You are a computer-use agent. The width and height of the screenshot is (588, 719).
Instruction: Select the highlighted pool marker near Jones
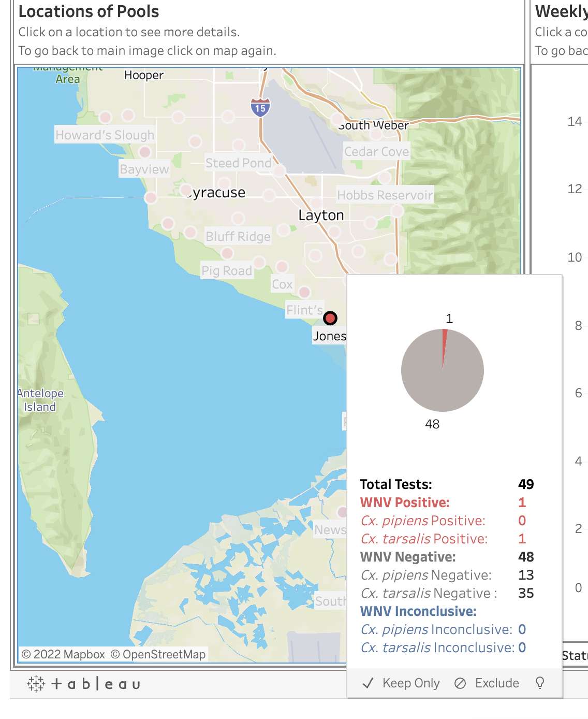coord(331,318)
